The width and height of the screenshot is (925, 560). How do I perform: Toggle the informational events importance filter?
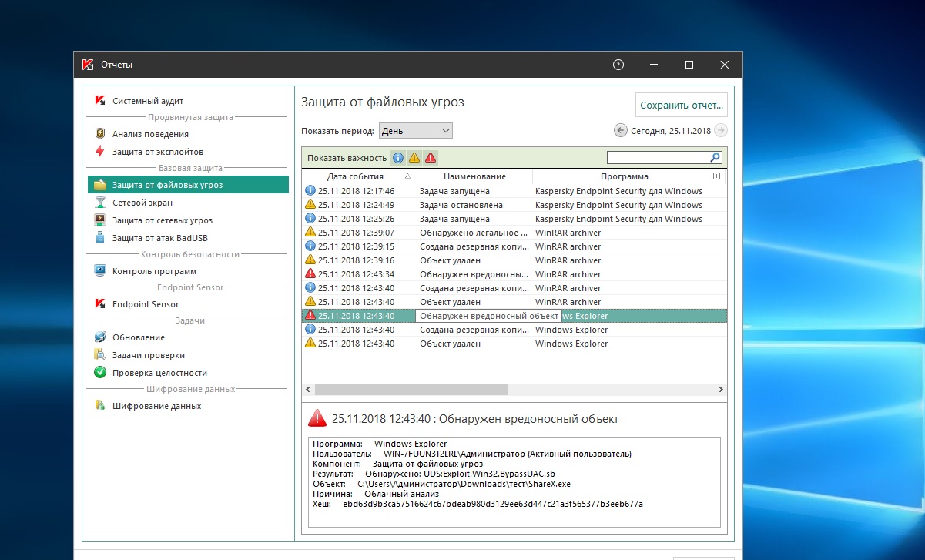[398, 158]
